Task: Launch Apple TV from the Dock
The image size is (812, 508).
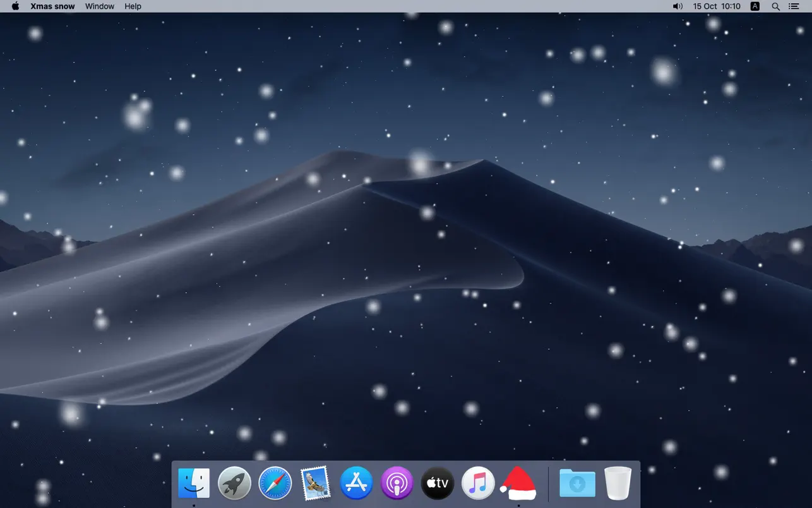Action: point(437,483)
